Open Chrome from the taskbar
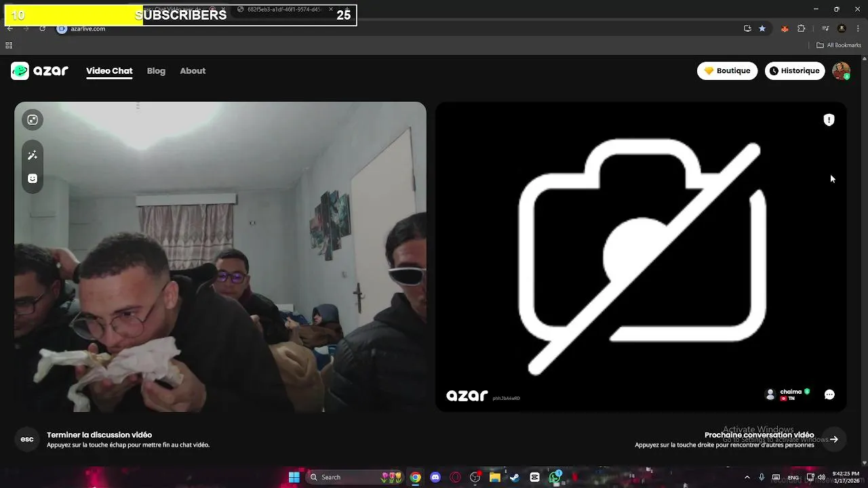 coord(416,477)
